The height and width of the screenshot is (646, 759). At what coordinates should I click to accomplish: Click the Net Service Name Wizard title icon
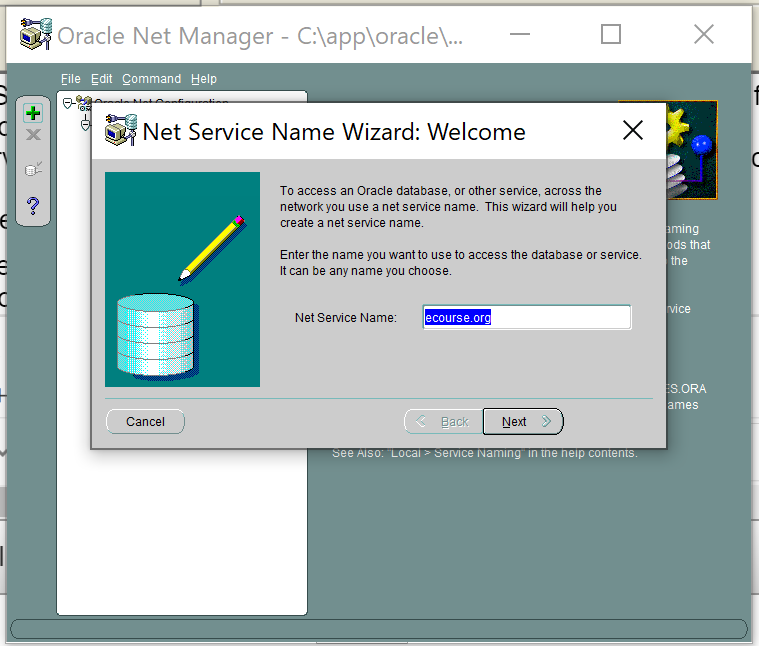(x=121, y=131)
